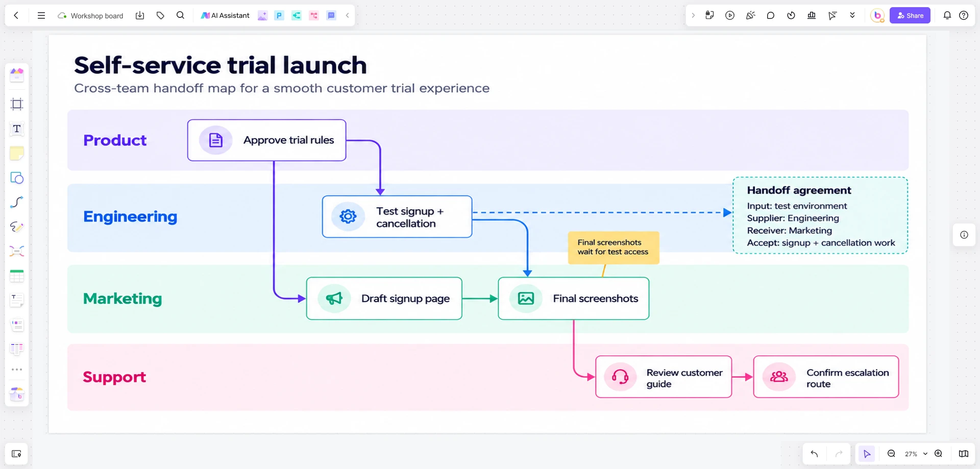Collapse the AI tools with the chevron
This screenshot has width=980, height=469.
(348, 15)
